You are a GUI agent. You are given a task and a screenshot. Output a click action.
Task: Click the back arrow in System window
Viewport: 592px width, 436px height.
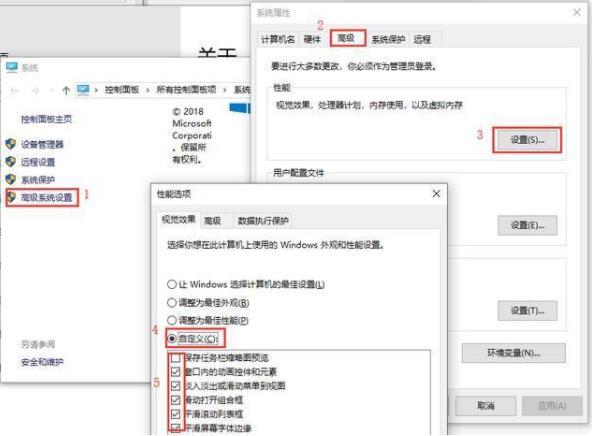point(15,90)
